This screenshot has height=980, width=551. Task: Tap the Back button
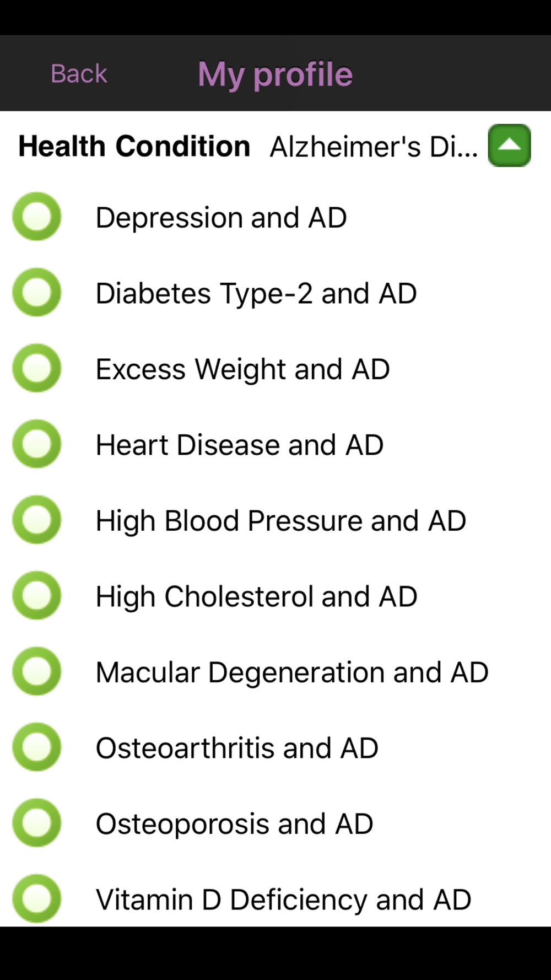click(79, 74)
